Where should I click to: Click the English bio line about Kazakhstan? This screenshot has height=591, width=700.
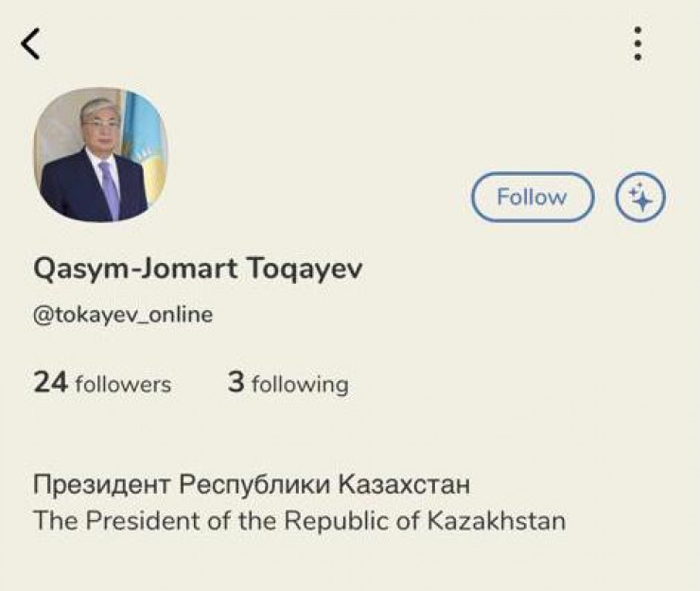(299, 520)
